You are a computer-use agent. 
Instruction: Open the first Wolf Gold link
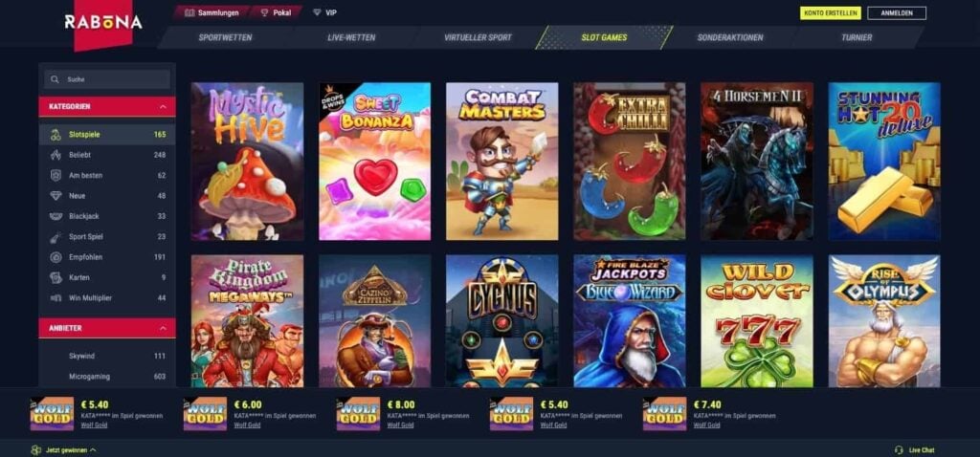pyautogui.click(x=95, y=425)
